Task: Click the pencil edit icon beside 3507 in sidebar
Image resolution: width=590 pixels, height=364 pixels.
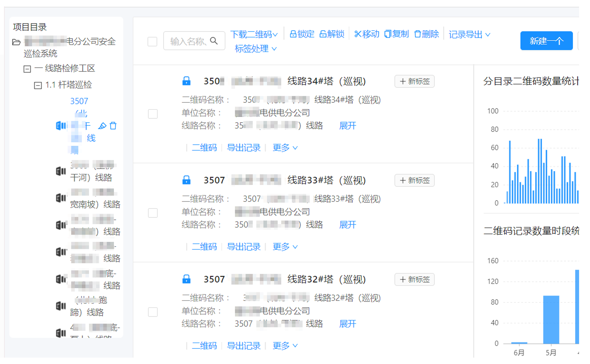Action: click(102, 126)
